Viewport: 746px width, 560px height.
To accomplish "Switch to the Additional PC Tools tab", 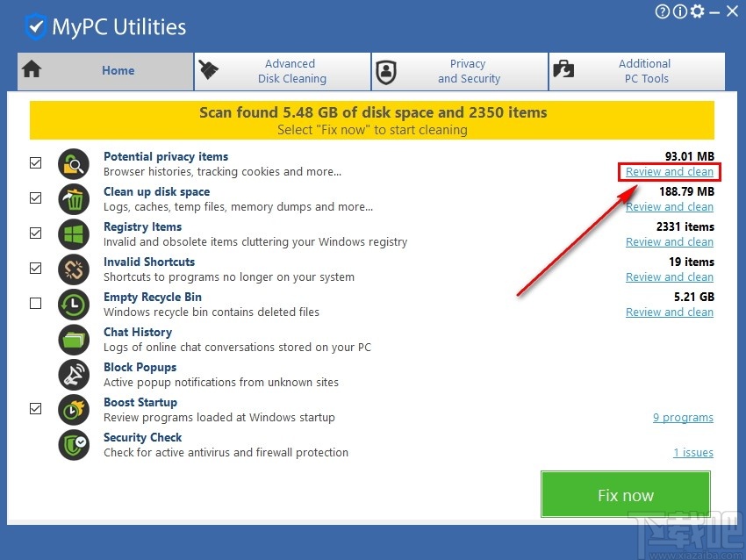I will pos(636,71).
